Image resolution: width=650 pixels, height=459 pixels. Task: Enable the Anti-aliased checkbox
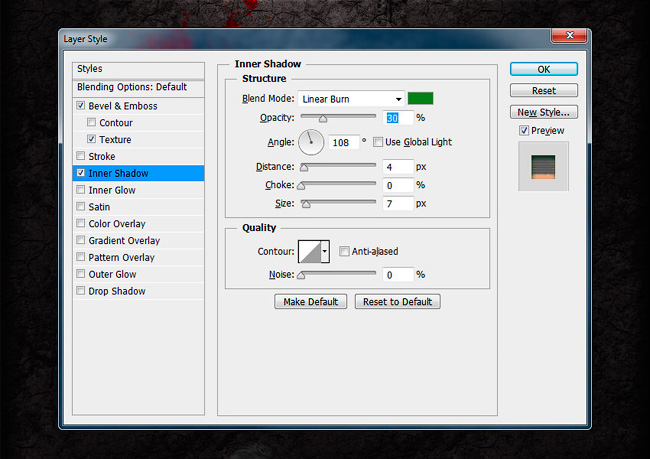pyautogui.click(x=344, y=251)
